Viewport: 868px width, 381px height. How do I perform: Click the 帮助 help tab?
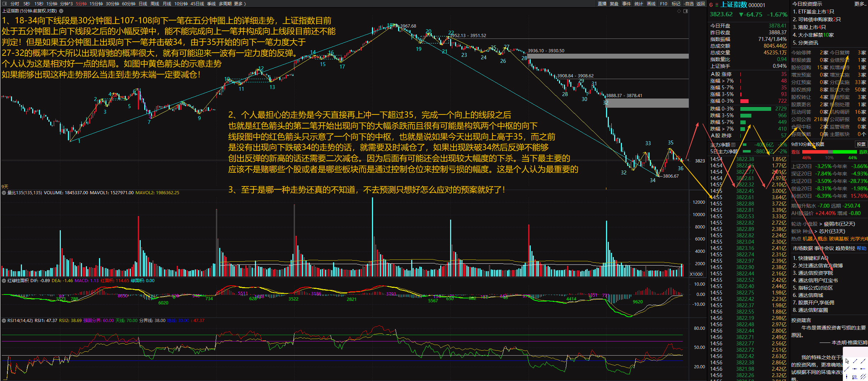click(x=862, y=248)
